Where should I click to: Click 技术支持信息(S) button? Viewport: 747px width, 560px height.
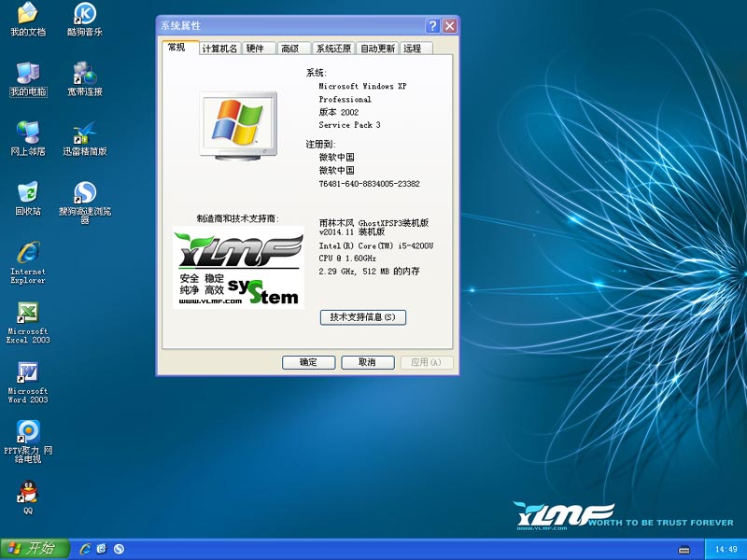click(x=363, y=317)
